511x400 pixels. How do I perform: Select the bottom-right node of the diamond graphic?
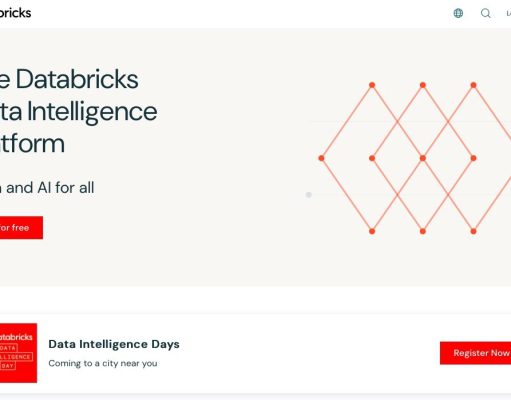point(473,231)
